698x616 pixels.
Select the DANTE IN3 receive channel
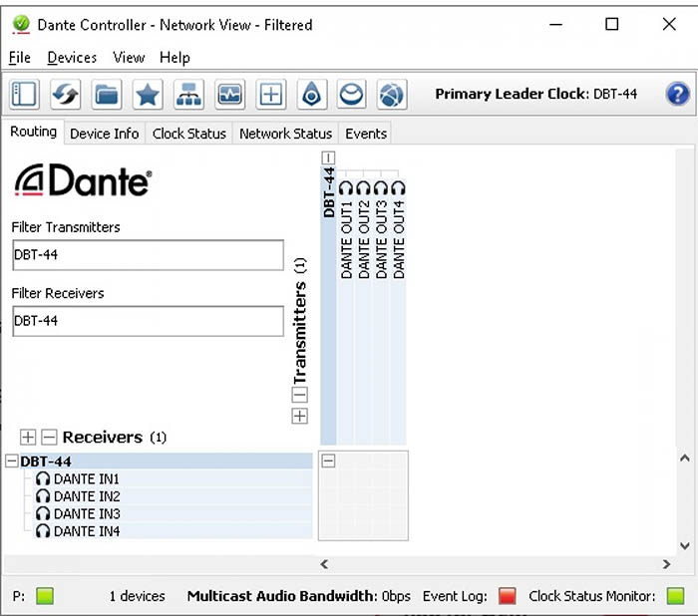86,514
